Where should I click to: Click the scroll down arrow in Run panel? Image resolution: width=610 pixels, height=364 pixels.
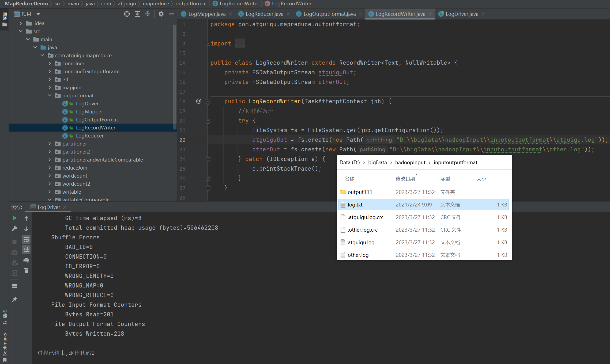pos(26,229)
